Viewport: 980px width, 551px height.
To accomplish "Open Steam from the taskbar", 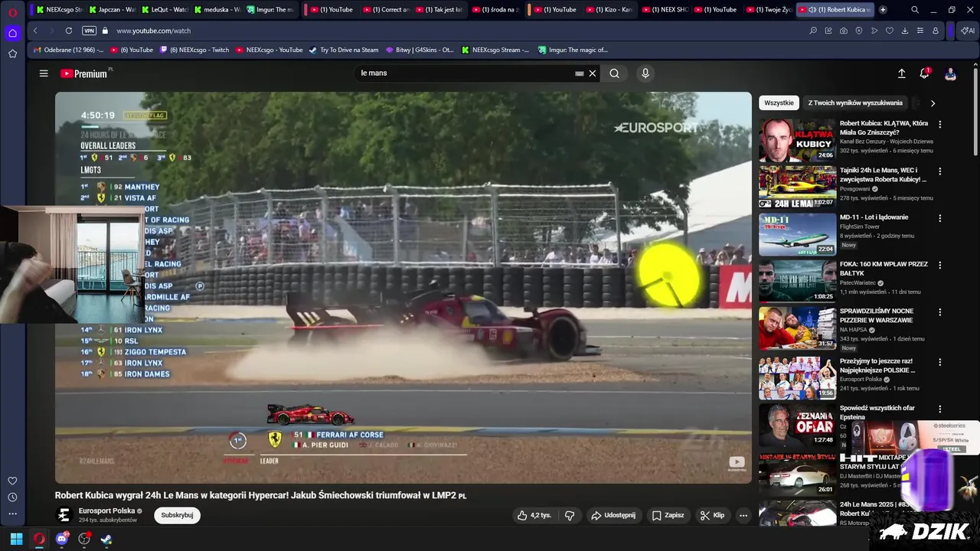I will 106,539.
